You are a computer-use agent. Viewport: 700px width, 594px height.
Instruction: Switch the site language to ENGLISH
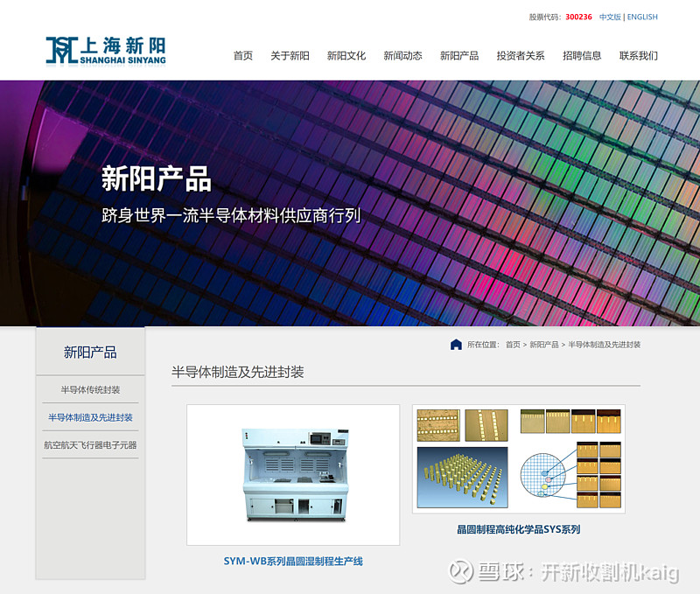click(642, 17)
